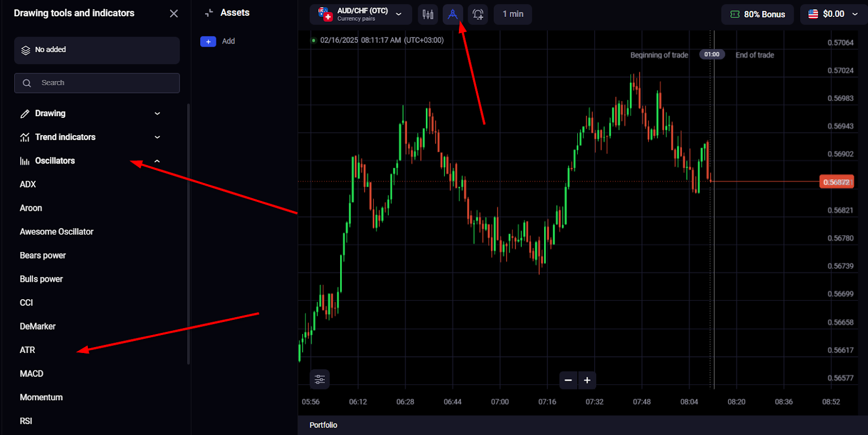Choose the Momentum oscillator
The width and height of the screenshot is (868, 435).
tap(41, 398)
